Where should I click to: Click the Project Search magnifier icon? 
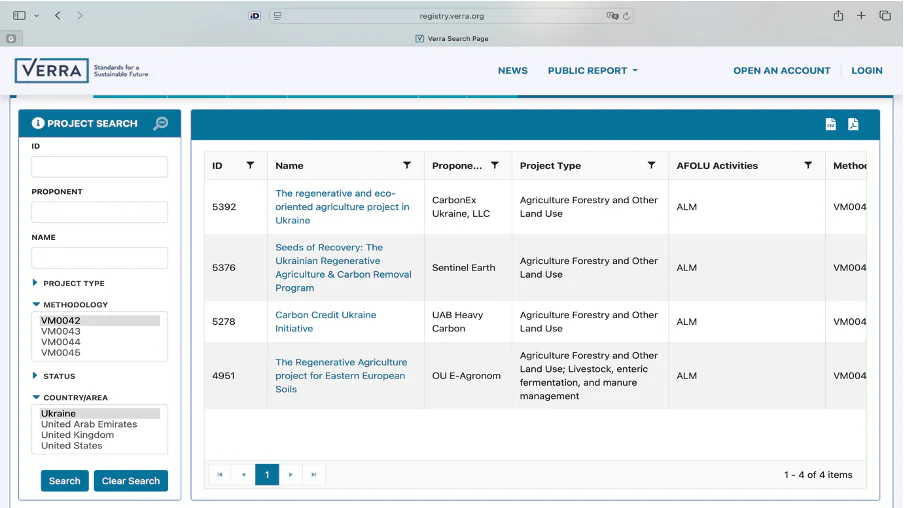click(160, 123)
